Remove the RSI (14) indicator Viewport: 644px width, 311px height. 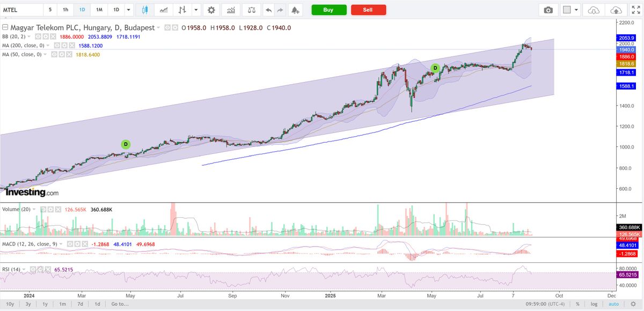click(x=47, y=269)
